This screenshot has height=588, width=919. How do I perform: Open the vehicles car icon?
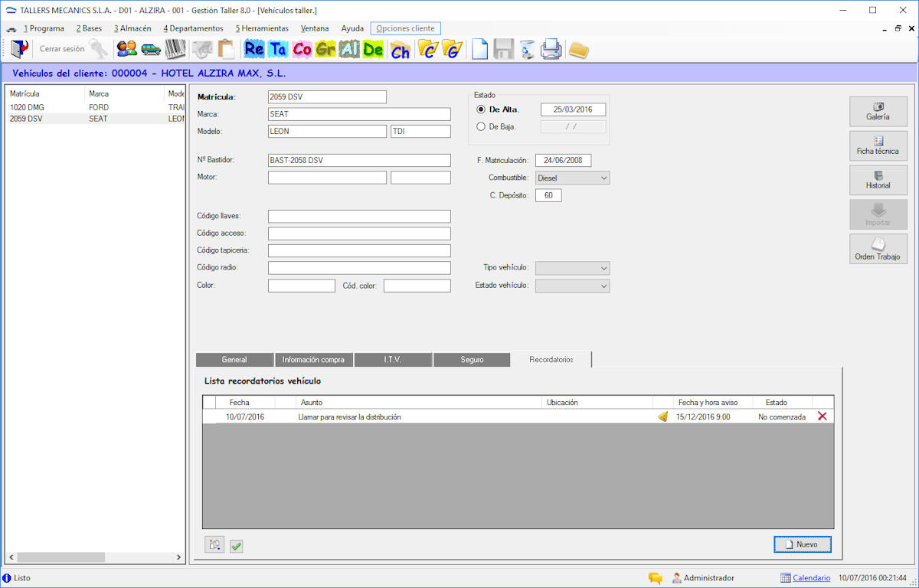click(151, 49)
